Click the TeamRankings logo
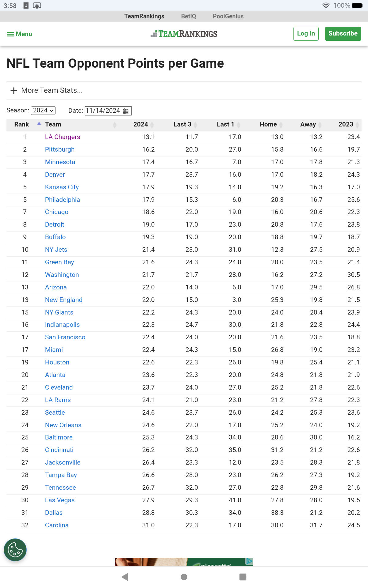368x588 pixels. 184,34
